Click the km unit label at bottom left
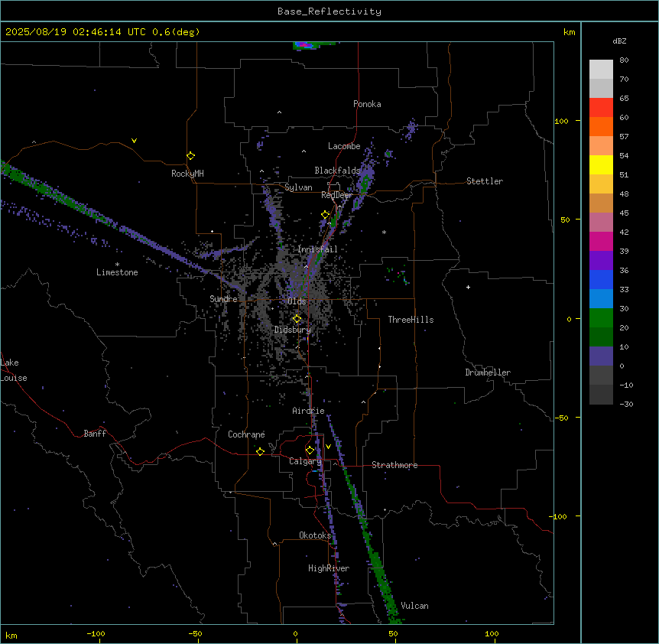The width and height of the screenshot is (659, 644). click(11, 635)
